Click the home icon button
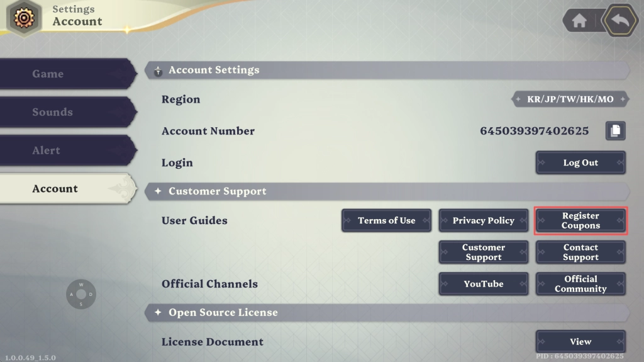644x362 pixels. (579, 21)
